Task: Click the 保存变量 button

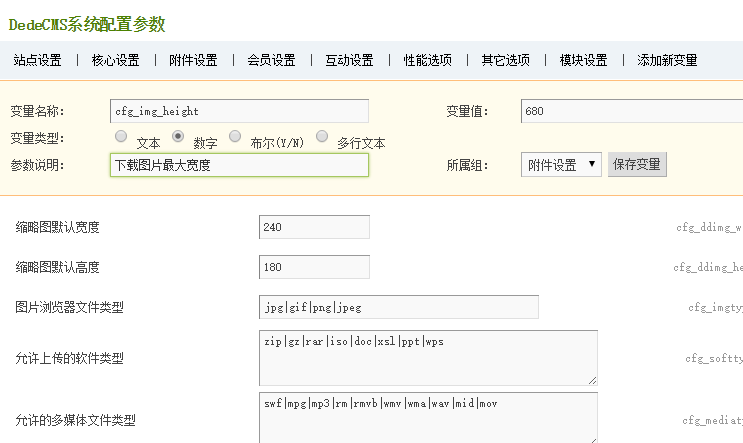Action: point(637,164)
